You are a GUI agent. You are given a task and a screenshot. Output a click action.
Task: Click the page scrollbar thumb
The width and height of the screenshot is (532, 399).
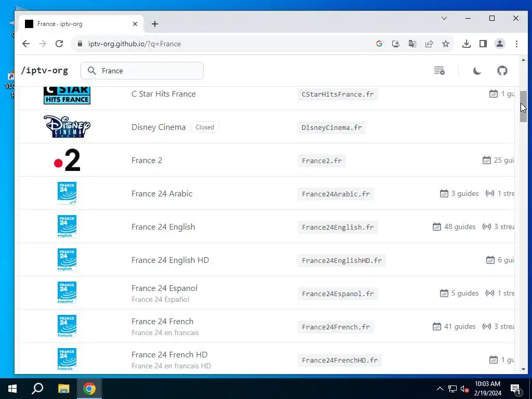click(x=523, y=107)
